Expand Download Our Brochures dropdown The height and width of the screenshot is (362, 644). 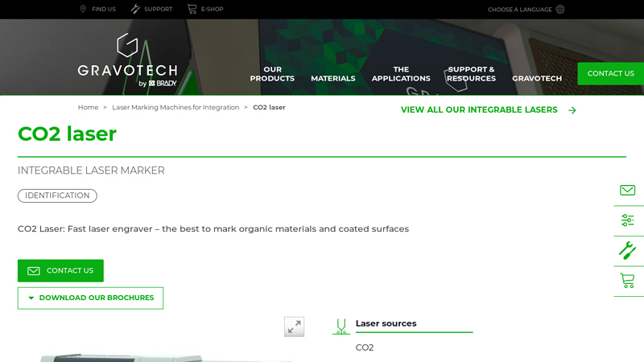click(90, 298)
